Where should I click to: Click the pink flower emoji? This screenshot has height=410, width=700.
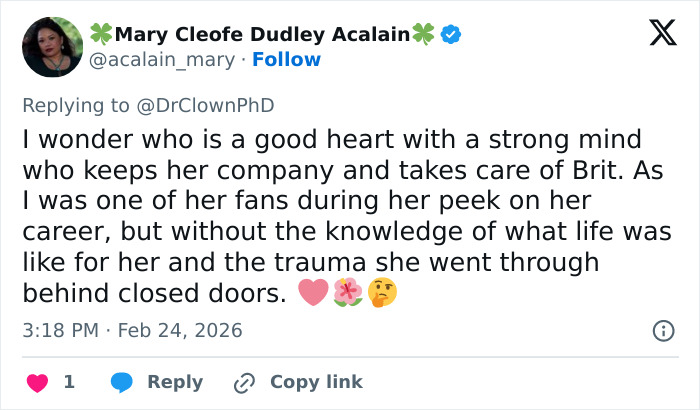pos(348,292)
